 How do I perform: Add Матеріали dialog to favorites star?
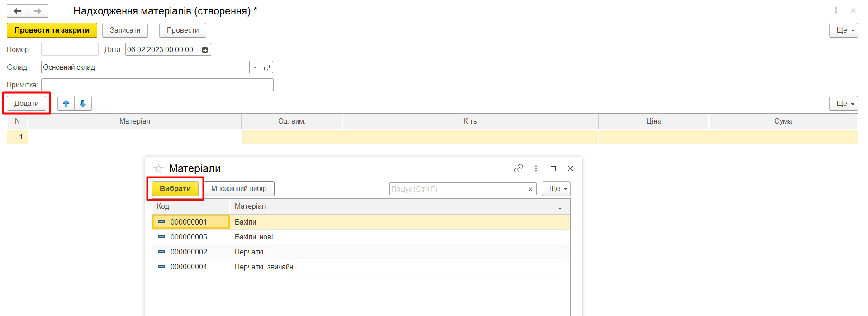(x=158, y=169)
